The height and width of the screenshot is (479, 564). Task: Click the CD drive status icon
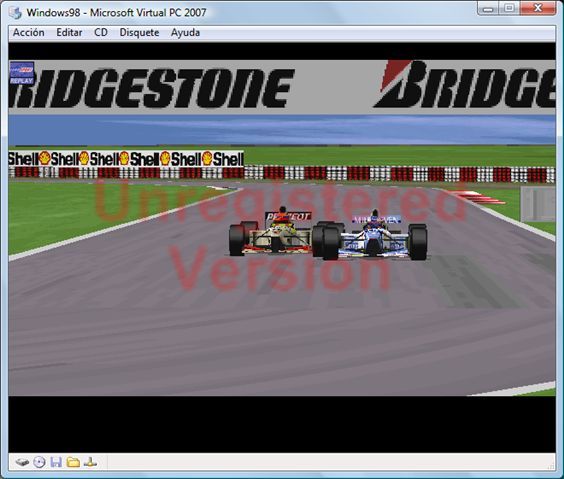pos(39,462)
